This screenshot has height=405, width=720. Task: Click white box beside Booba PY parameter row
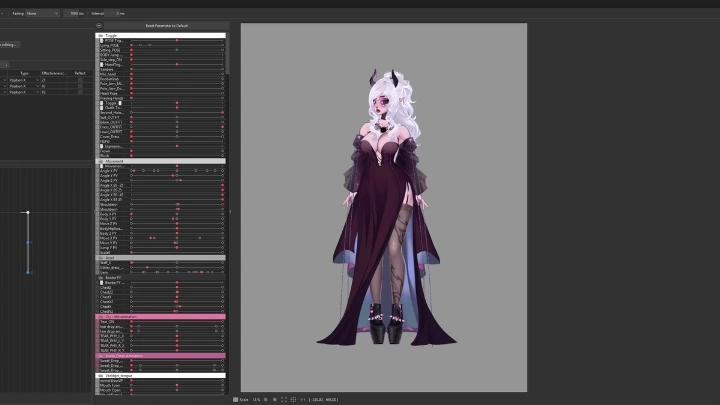point(101,282)
